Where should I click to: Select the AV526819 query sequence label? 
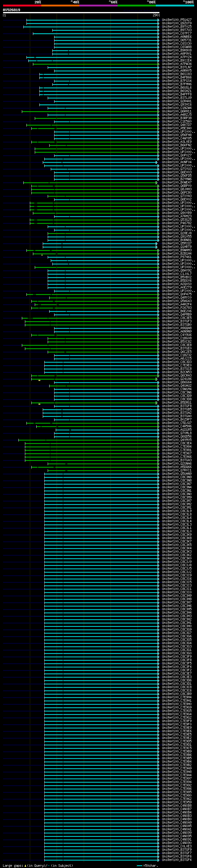click(x=11, y=10)
